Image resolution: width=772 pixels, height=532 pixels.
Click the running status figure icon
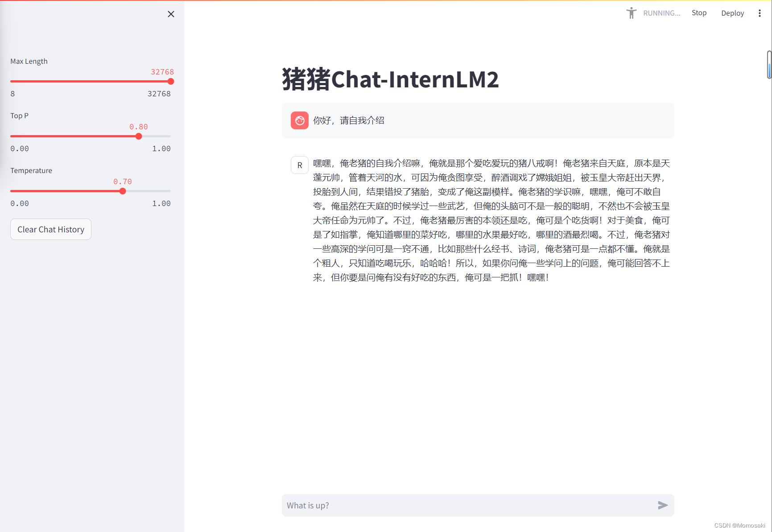pyautogui.click(x=631, y=13)
